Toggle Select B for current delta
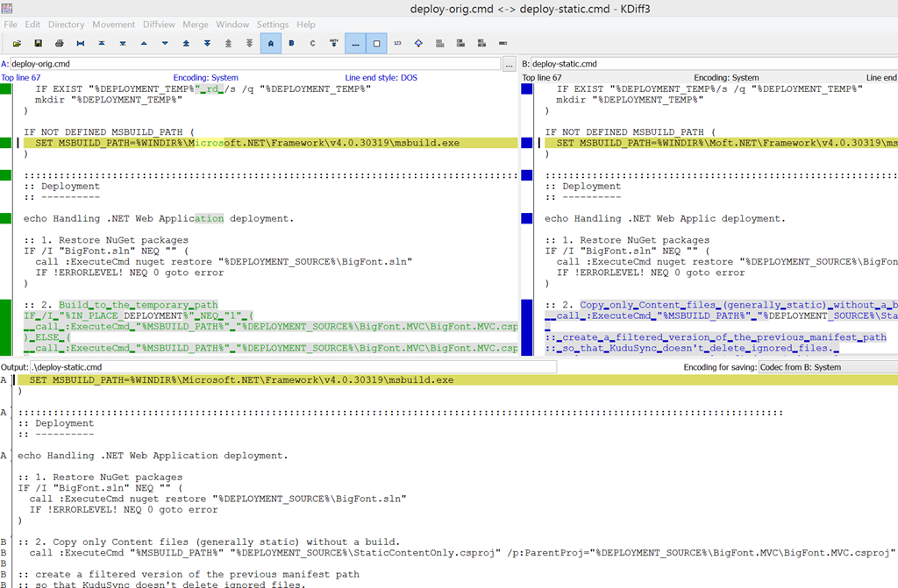Image resolution: width=898 pixels, height=588 pixels. pyautogui.click(x=291, y=43)
